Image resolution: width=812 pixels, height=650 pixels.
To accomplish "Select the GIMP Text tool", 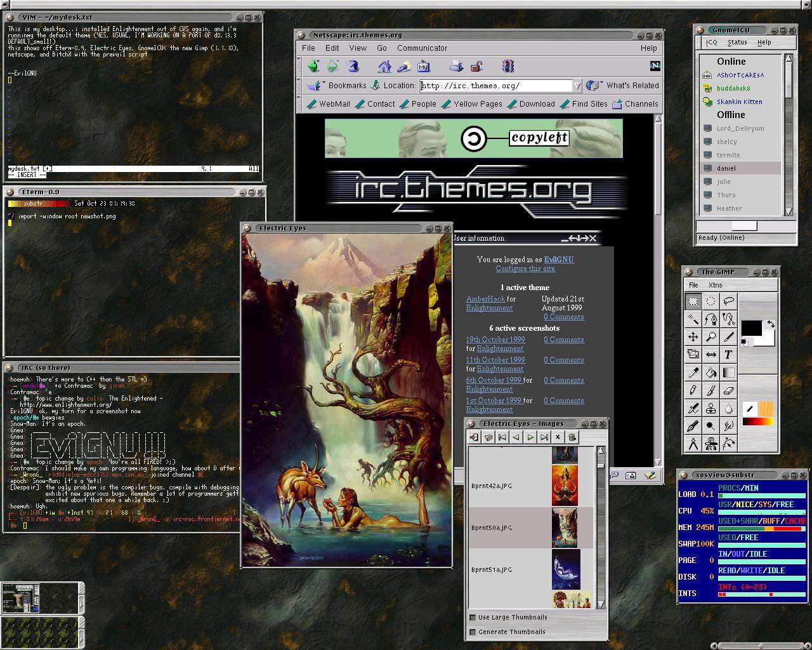I will click(x=728, y=355).
